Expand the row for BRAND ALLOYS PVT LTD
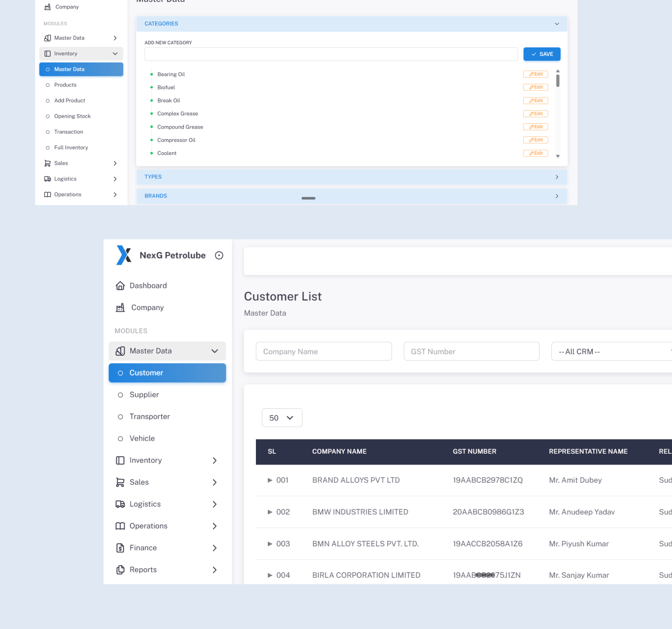672x629 pixels. tap(270, 480)
